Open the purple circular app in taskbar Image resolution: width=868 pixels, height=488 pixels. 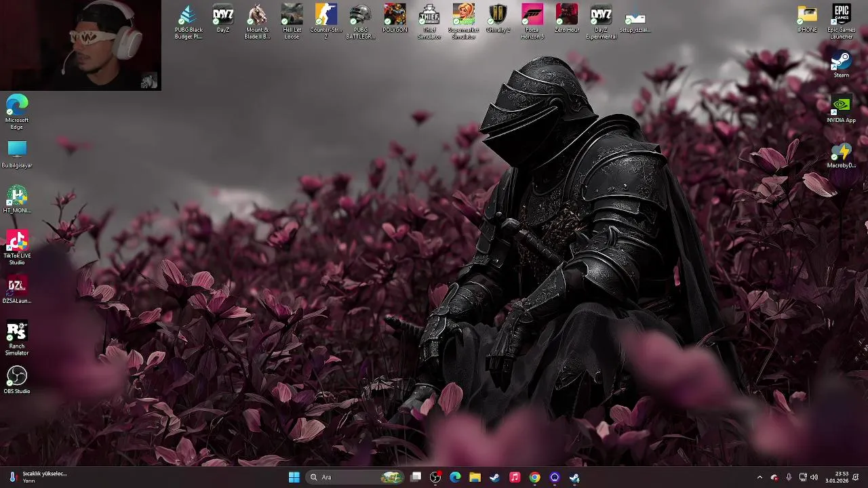tap(555, 477)
